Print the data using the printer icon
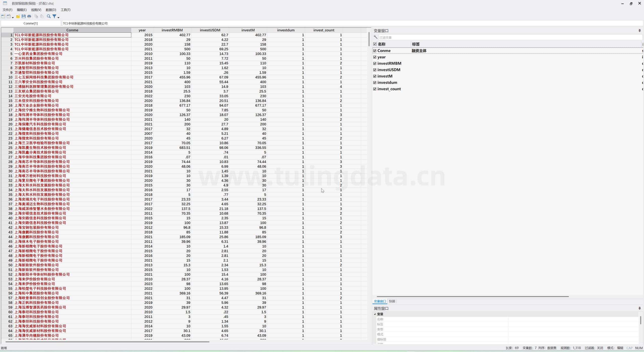644x352 pixels. [29, 16]
